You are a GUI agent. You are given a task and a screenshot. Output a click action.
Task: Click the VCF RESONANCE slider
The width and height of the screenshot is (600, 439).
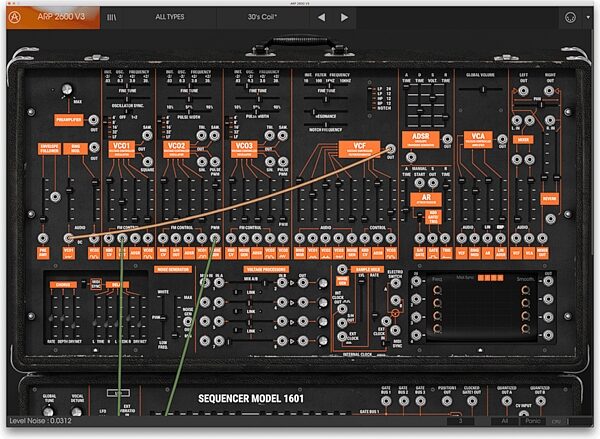326,113
